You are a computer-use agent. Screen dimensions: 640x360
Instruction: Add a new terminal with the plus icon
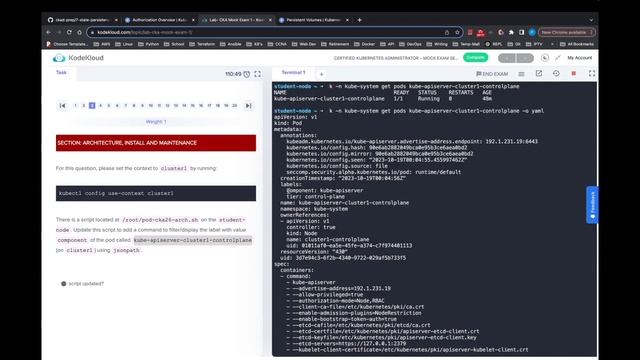click(x=321, y=74)
